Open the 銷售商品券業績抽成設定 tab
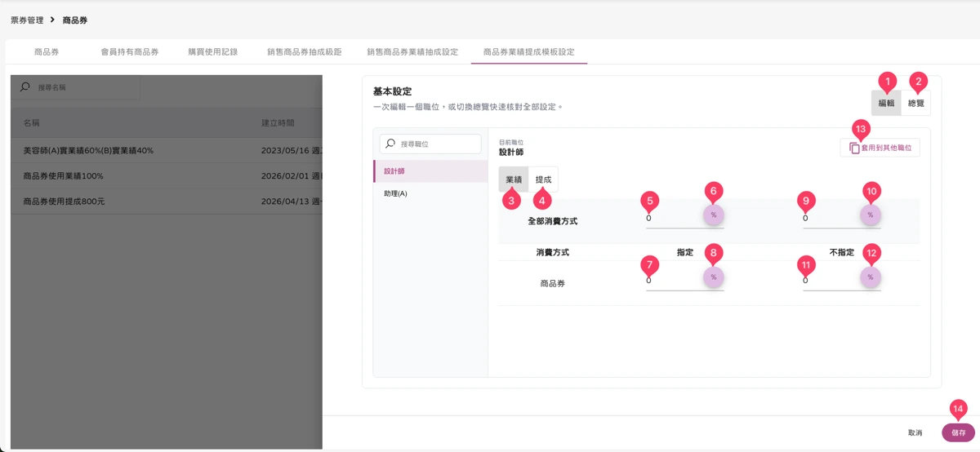 412,51
